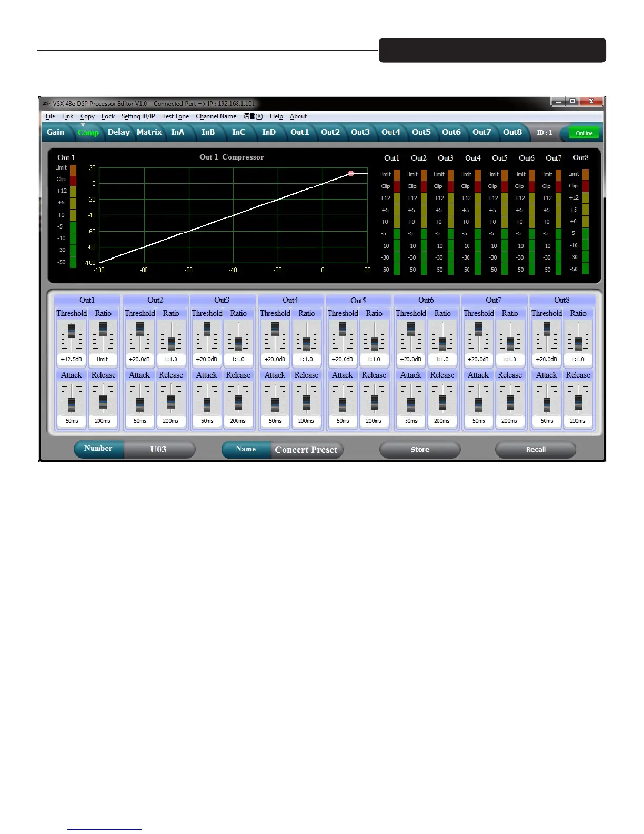Open the Delay tab

[118, 132]
